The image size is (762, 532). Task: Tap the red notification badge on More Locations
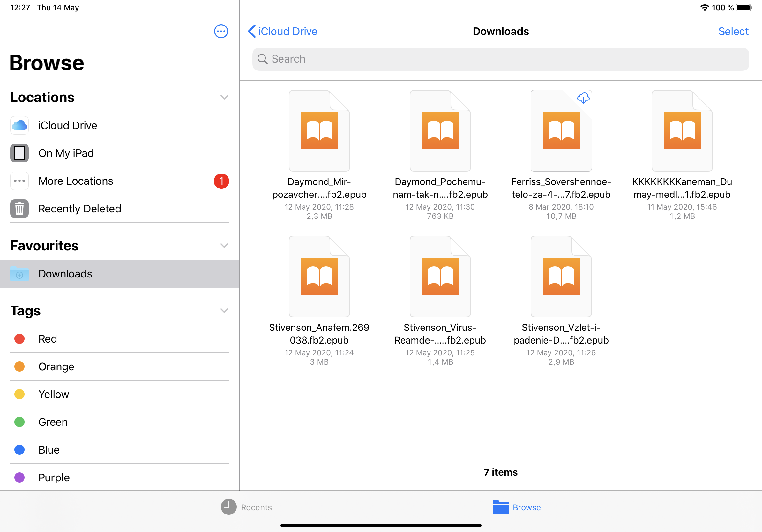pyautogui.click(x=221, y=181)
